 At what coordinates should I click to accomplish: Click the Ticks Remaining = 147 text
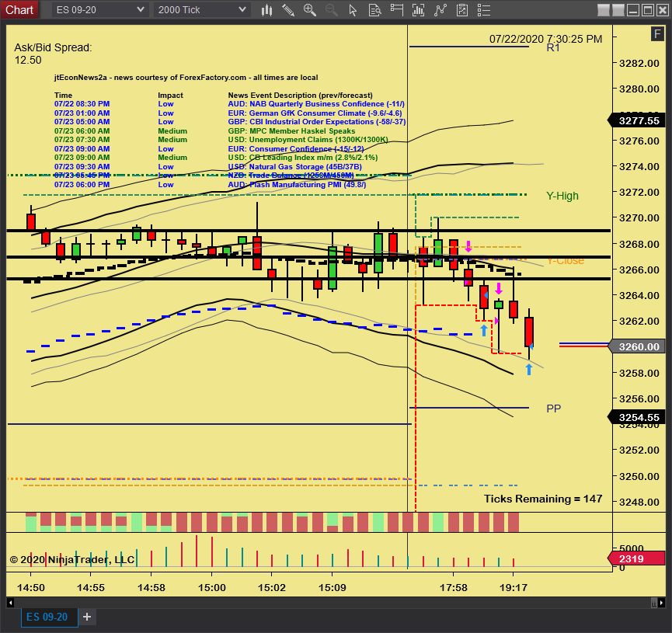tap(543, 499)
